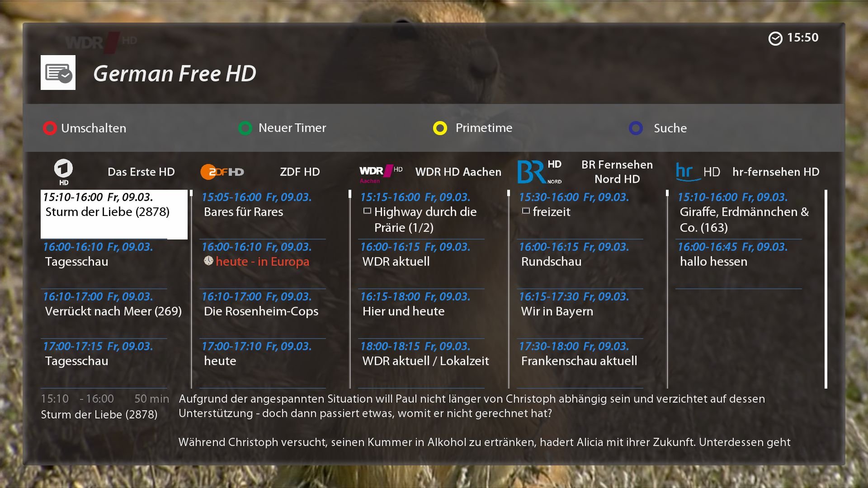
Task: Open the BR Fernsehen Nord HD column header
Action: tap(617, 172)
